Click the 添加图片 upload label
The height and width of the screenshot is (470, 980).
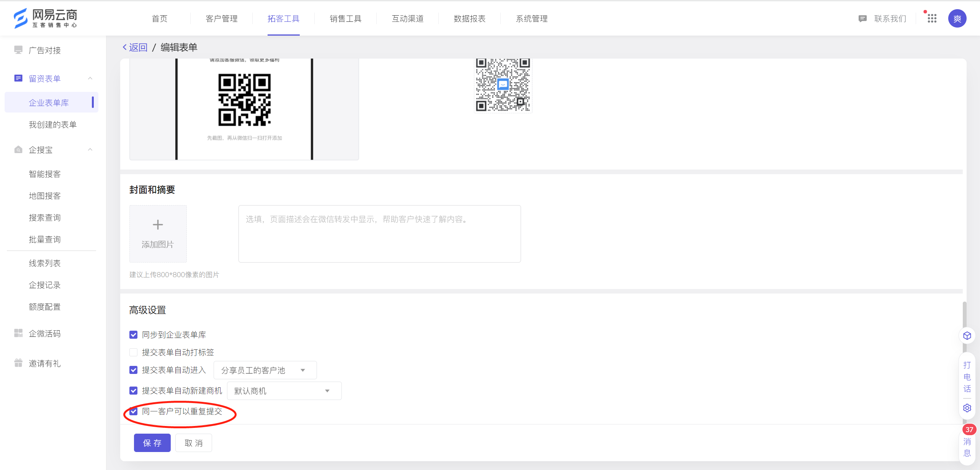[x=158, y=245]
